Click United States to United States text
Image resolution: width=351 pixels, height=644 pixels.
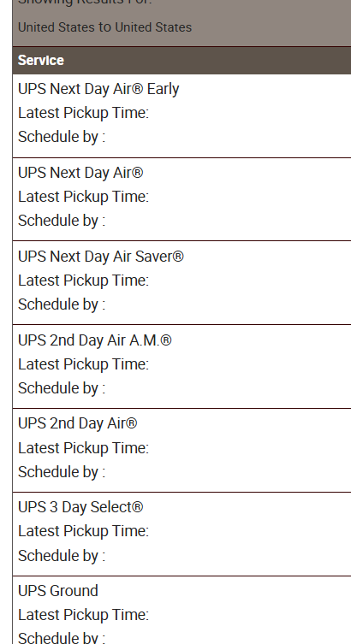click(104, 27)
